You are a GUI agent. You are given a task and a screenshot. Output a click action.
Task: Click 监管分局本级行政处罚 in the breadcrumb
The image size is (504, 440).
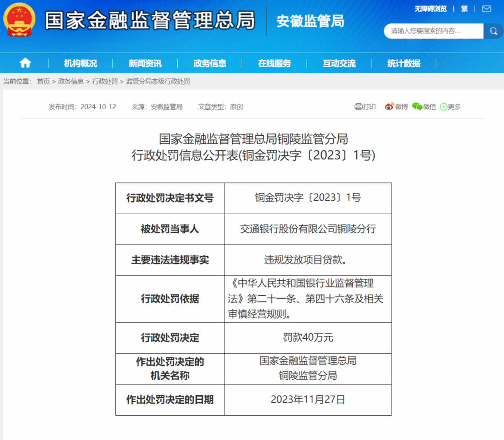pos(158,81)
